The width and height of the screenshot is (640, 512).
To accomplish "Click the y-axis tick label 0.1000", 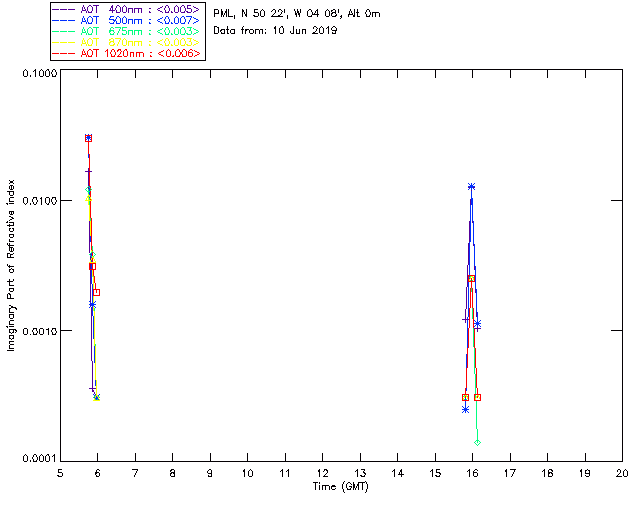I will 39,73.
